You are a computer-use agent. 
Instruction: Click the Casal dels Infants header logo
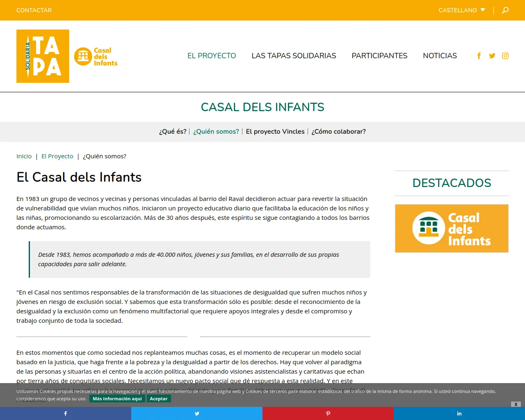pyautogui.click(x=96, y=57)
